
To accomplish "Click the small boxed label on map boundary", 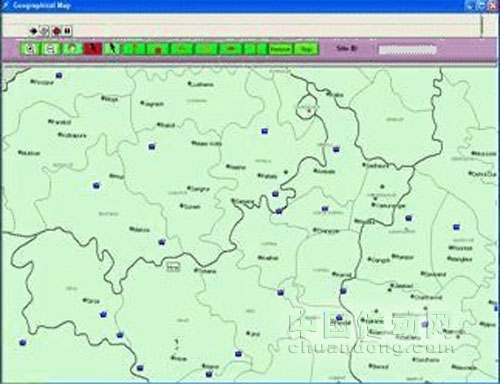I will coord(173,267).
